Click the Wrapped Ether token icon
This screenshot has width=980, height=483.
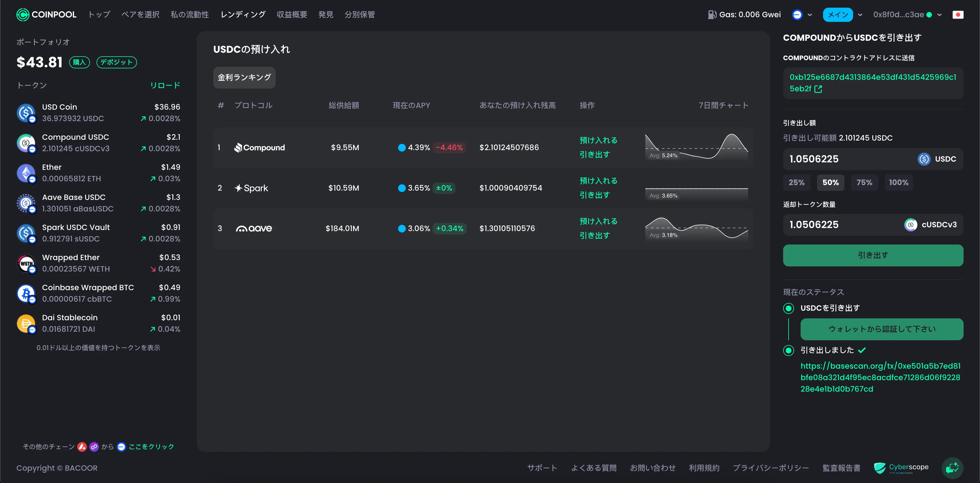pyautogui.click(x=26, y=263)
